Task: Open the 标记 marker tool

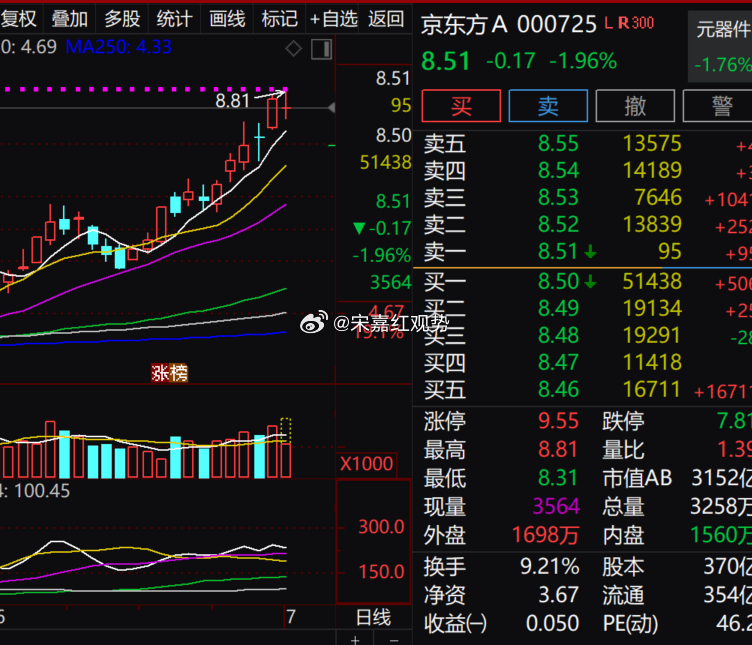Action: [x=280, y=19]
